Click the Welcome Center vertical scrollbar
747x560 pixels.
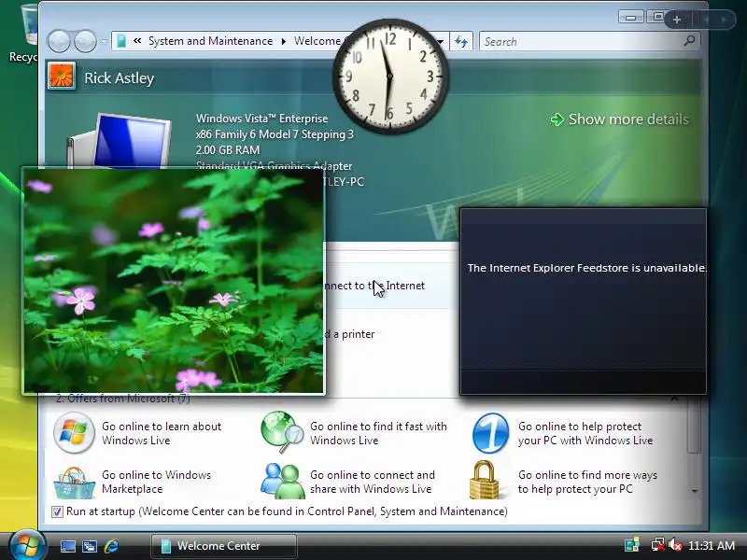coord(694,427)
